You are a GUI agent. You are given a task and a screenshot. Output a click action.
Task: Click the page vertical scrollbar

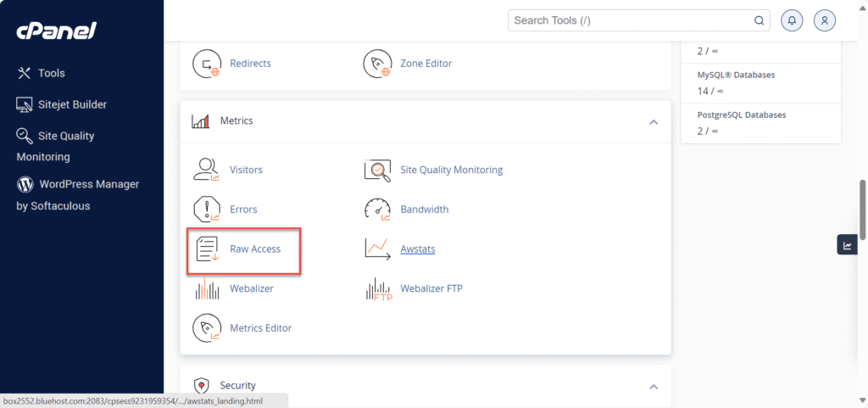pyautogui.click(x=863, y=208)
